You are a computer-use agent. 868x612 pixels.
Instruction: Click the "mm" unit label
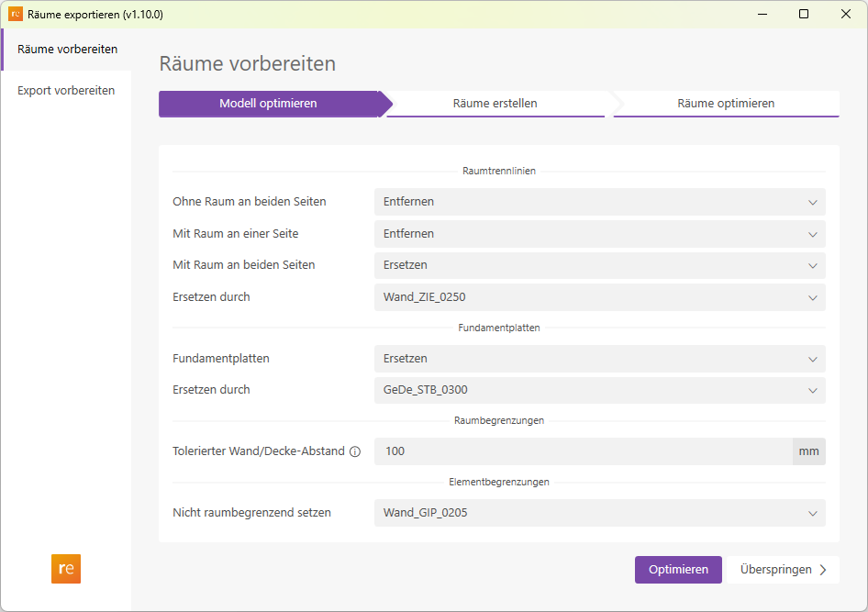tap(808, 451)
